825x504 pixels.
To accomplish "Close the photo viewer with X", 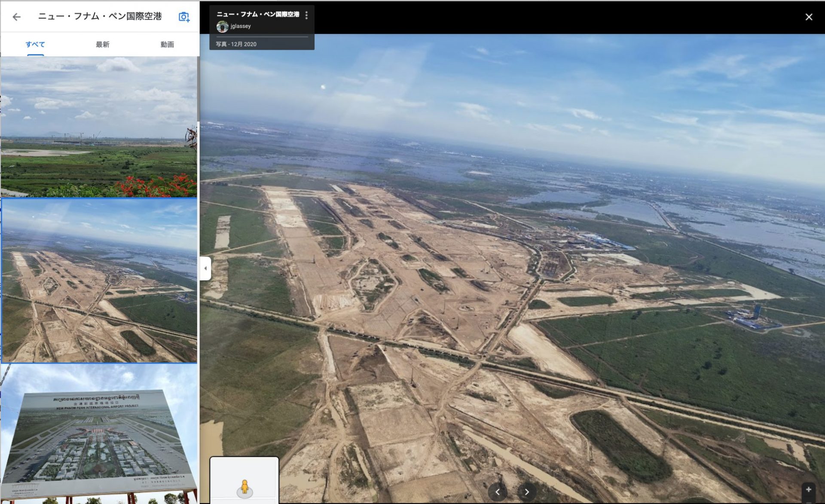I will pos(809,17).
